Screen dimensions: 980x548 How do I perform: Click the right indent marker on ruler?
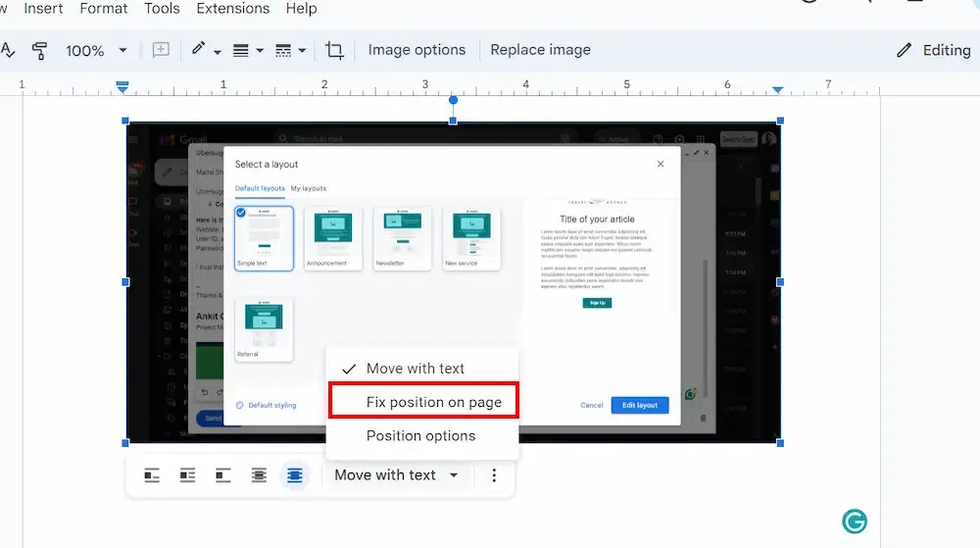coord(777,90)
